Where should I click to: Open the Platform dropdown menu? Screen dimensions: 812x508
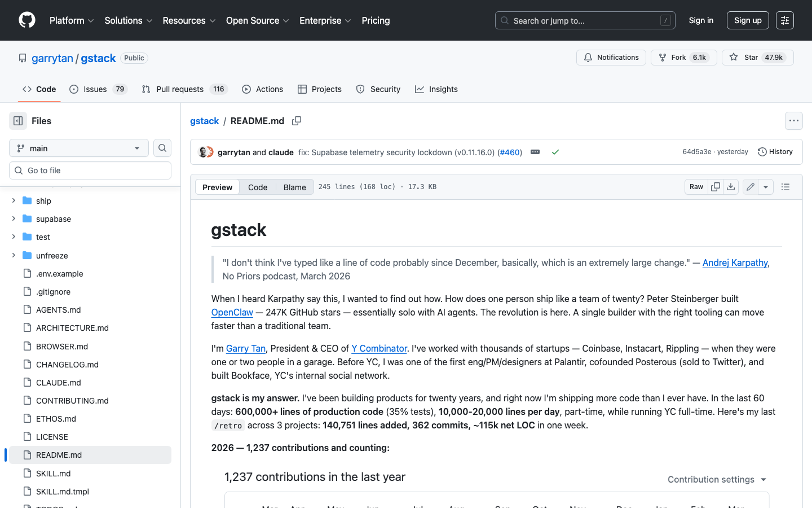[x=72, y=20]
